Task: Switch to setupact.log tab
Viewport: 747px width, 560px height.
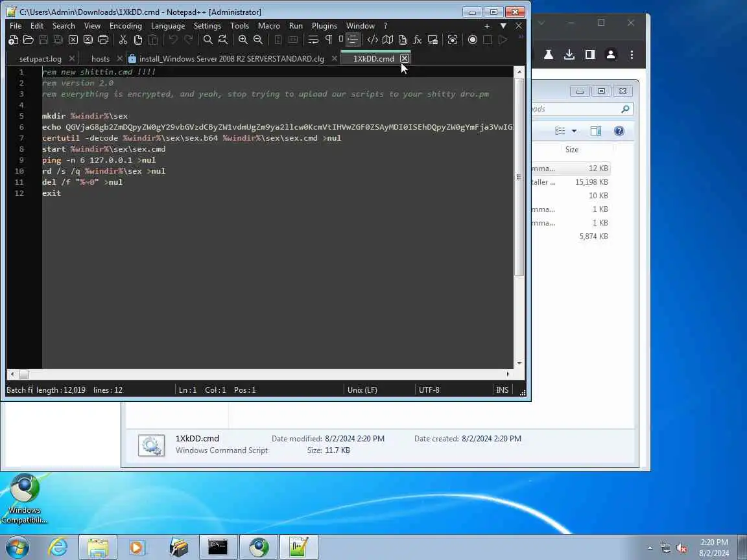Action: (40, 58)
